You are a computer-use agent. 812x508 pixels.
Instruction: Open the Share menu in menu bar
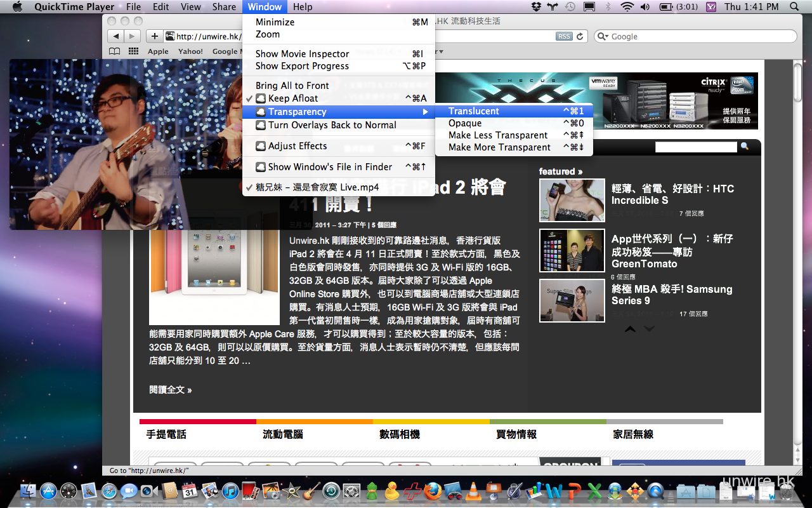224,7
